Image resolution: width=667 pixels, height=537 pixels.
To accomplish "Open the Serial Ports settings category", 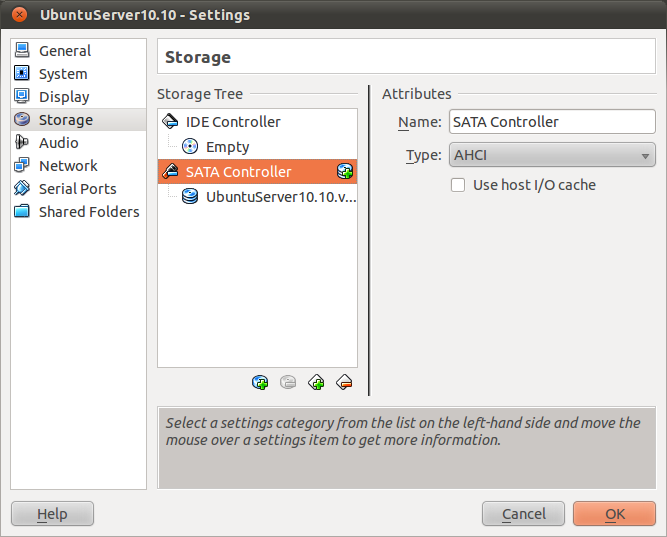I will [x=77, y=189].
